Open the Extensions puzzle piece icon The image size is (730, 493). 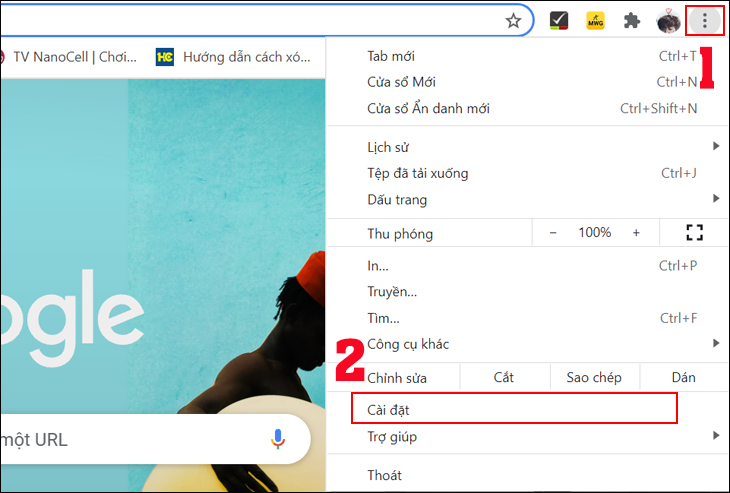pos(632,20)
